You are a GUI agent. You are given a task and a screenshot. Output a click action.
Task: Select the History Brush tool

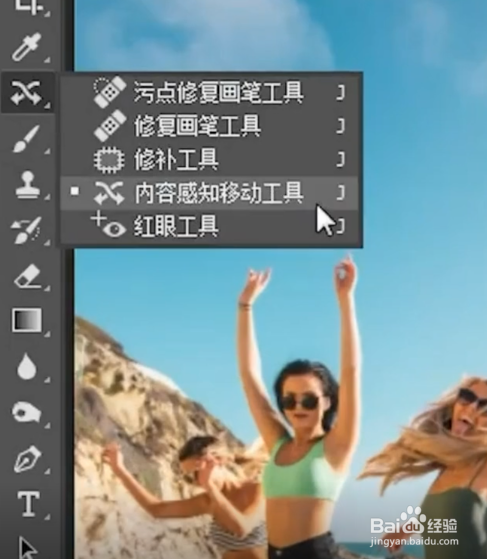point(26,230)
